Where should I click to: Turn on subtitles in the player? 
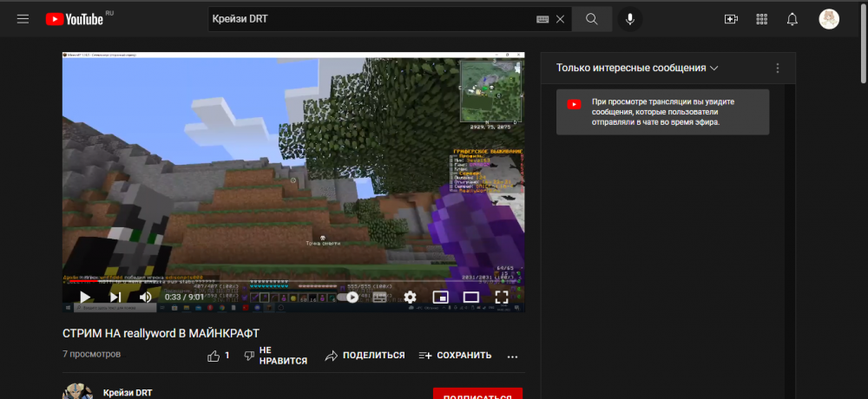[380, 298]
